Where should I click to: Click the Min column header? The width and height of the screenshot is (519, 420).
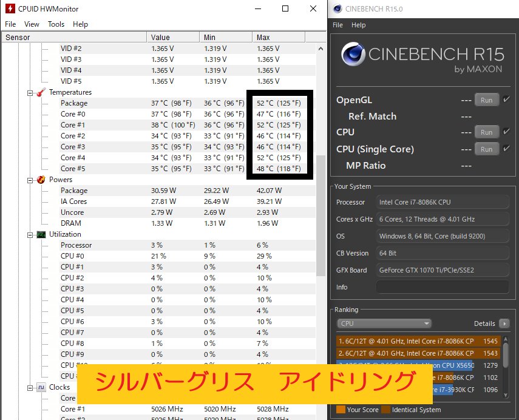(x=226, y=37)
